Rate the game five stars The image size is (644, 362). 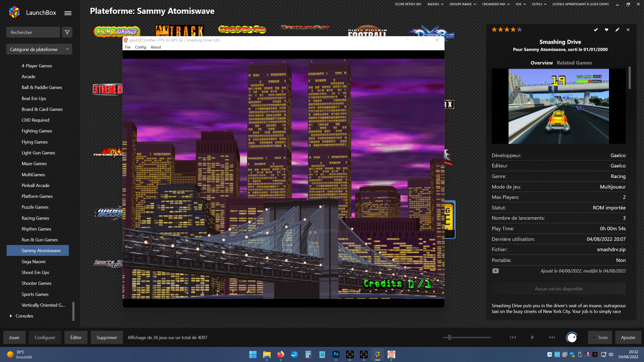pos(519,30)
